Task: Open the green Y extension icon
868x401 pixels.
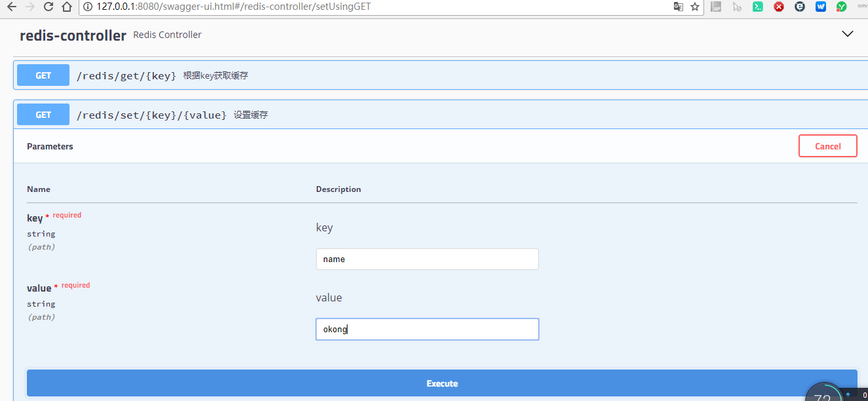Action: [x=842, y=7]
